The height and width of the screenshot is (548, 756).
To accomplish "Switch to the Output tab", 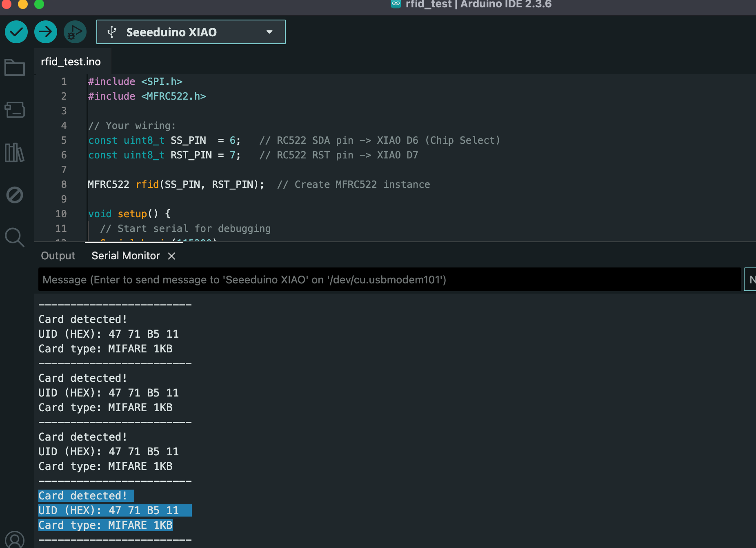I will pyautogui.click(x=58, y=256).
